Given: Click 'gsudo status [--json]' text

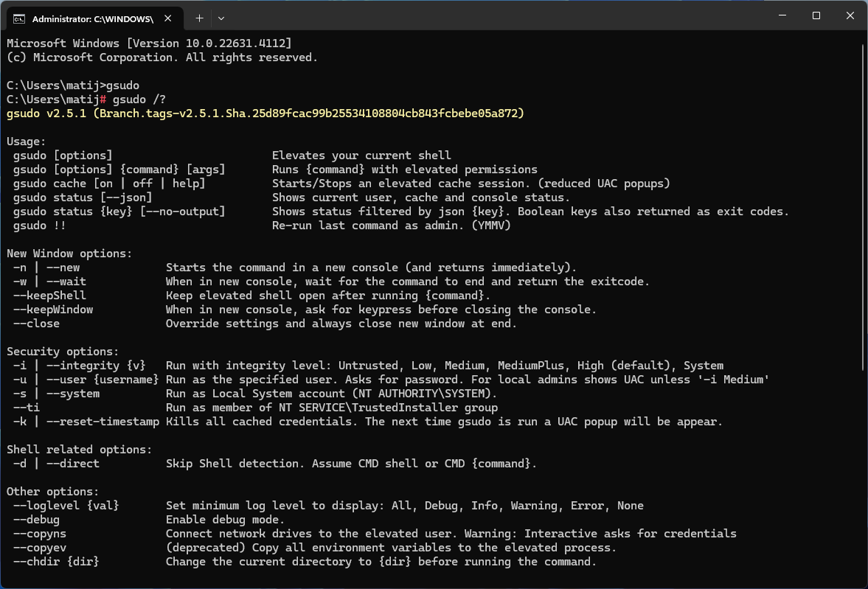Looking at the screenshot, I should pyautogui.click(x=83, y=198).
